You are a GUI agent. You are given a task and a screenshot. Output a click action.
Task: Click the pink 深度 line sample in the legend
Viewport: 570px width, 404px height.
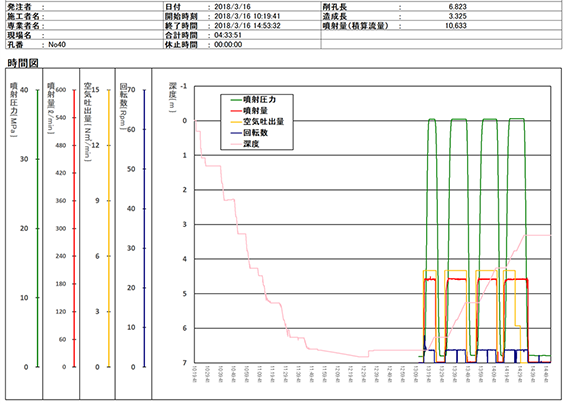coord(236,144)
